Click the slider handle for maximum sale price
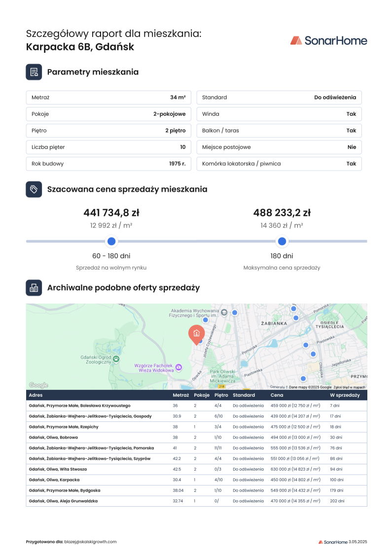Viewport: 392px width, 557px height. (282, 242)
